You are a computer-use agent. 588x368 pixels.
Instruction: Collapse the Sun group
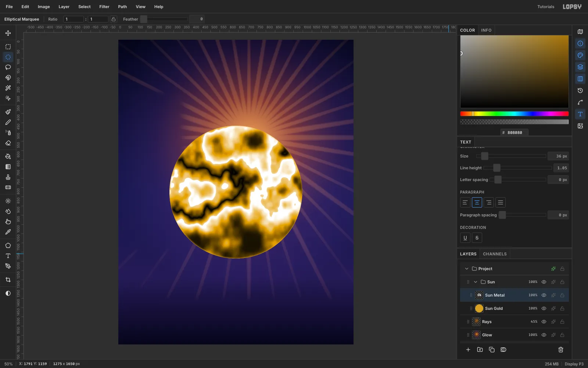coord(476,282)
